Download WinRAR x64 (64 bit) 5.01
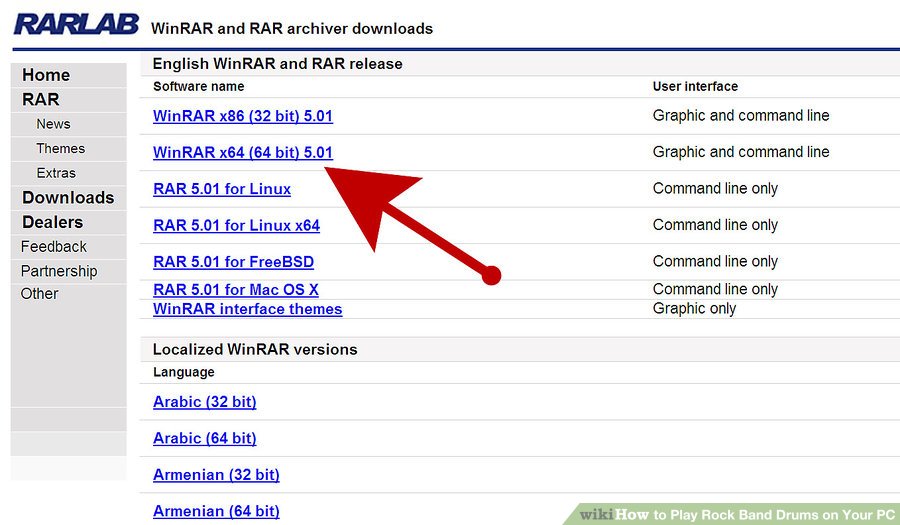 point(242,153)
